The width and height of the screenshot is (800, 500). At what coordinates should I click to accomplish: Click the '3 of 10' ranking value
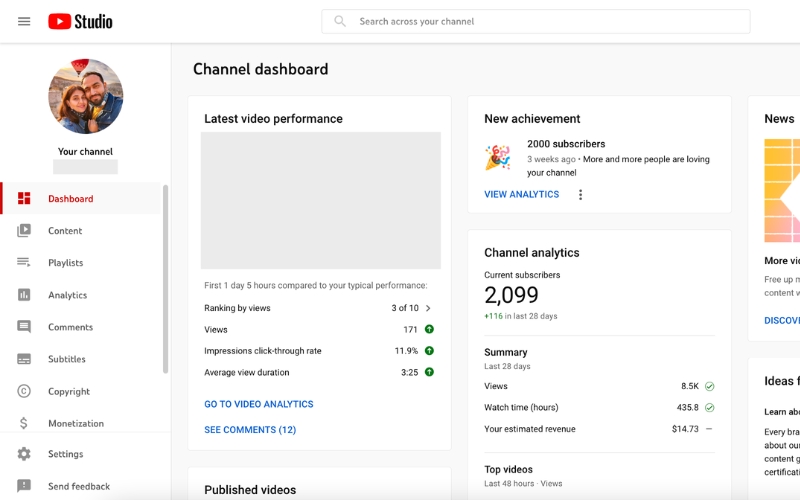pyautogui.click(x=405, y=308)
